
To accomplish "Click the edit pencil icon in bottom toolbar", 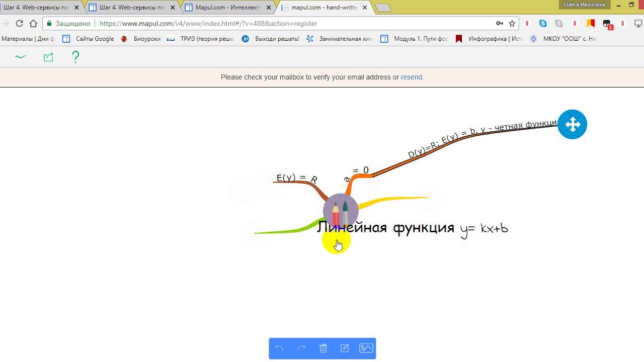I will click(345, 348).
